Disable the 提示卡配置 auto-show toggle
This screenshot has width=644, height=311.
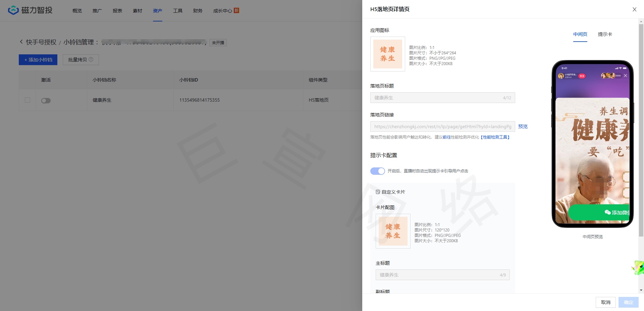point(377,171)
